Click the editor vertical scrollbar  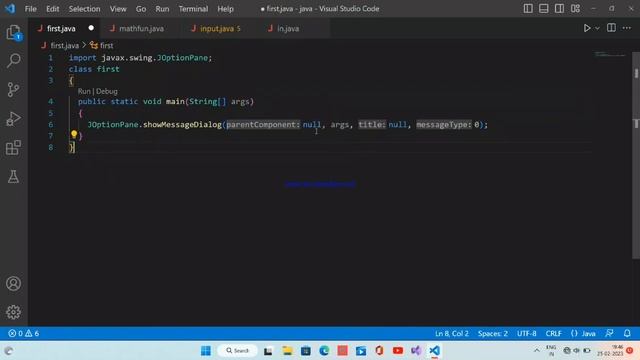(636, 155)
